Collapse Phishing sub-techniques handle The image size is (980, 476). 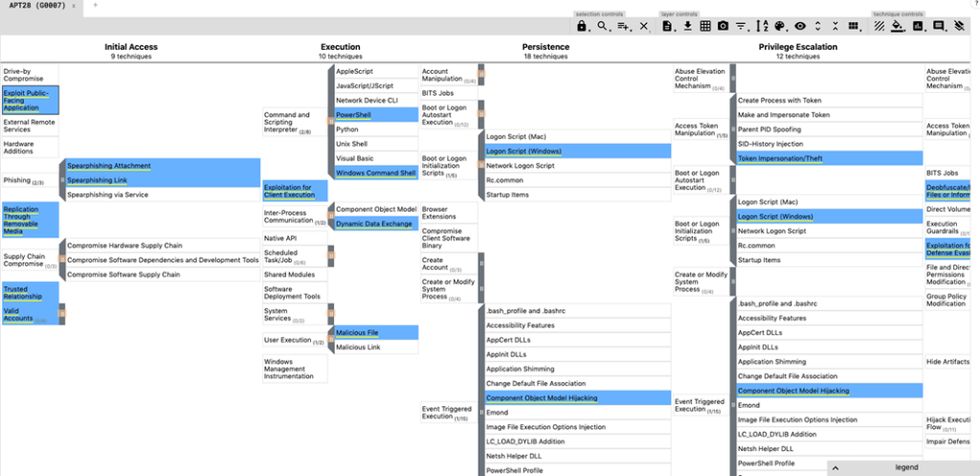click(62, 180)
